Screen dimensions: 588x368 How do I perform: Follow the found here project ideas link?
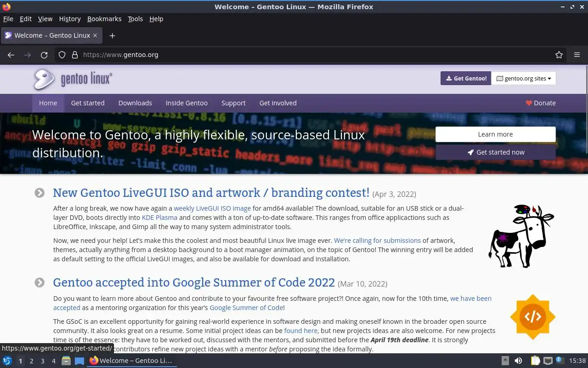coord(301,331)
